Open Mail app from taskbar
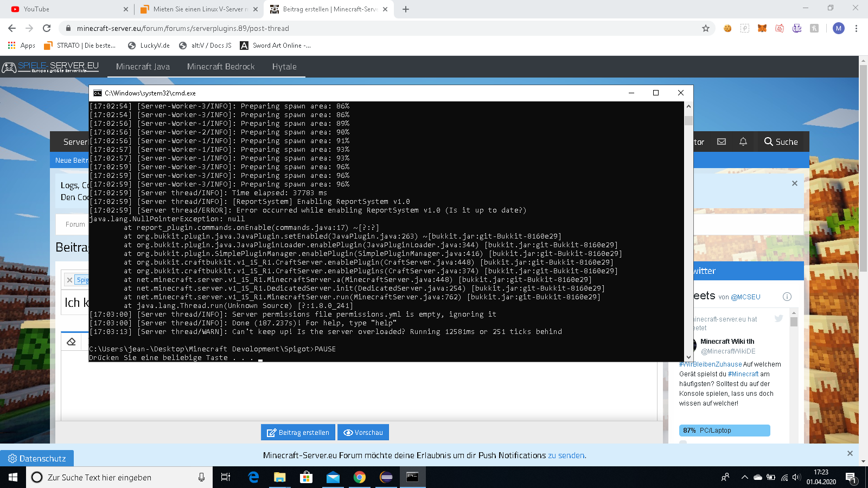Viewport: 868px width, 488px height. (333, 477)
